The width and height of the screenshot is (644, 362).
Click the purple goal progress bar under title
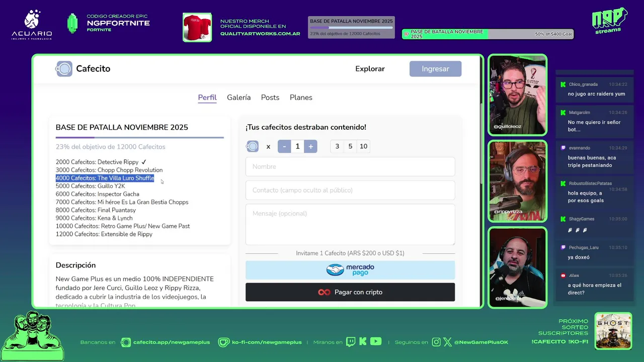[x=139, y=137]
